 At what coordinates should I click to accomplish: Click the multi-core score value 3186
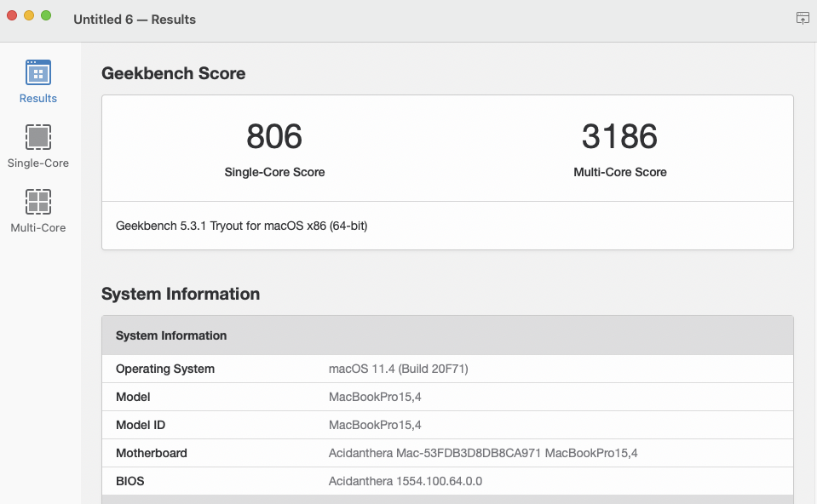click(619, 136)
